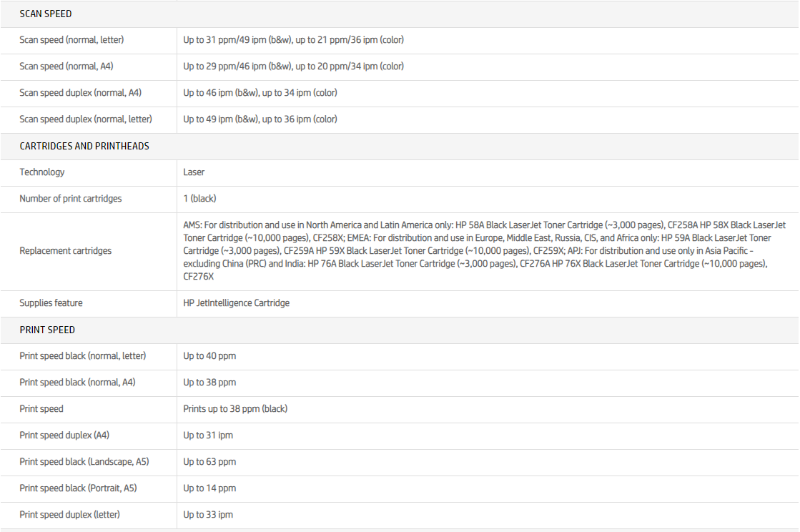Click the PRINT SPEED section header
The image size is (800, 532).
pyautogui.click(x=47, y=330)
